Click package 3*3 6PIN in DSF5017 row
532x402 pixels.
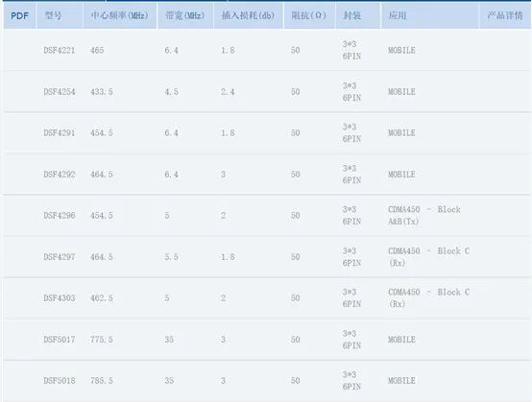[351, 340]
